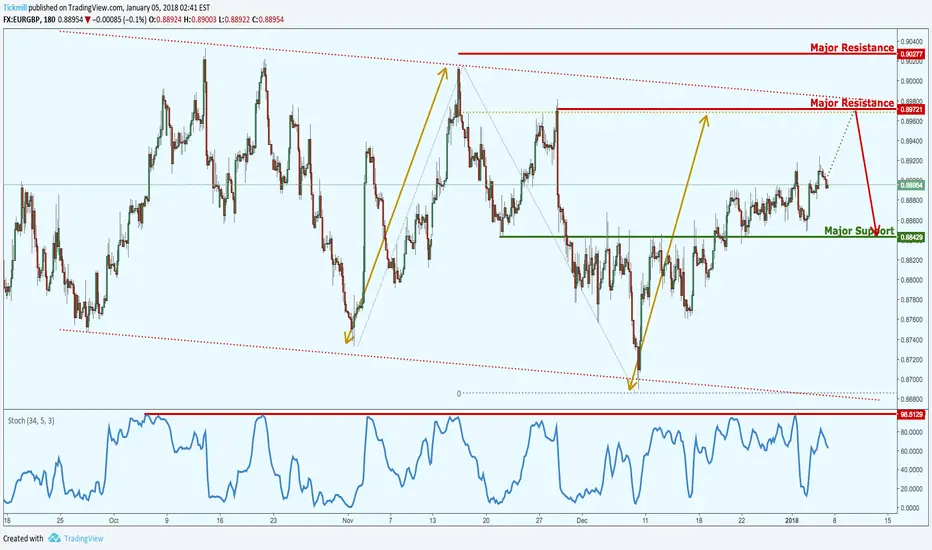Screen dimensions: 932x550
Task: Click the 40.0000 stochastic axis label
Action: pyautogui.click(x=912, y=470)
